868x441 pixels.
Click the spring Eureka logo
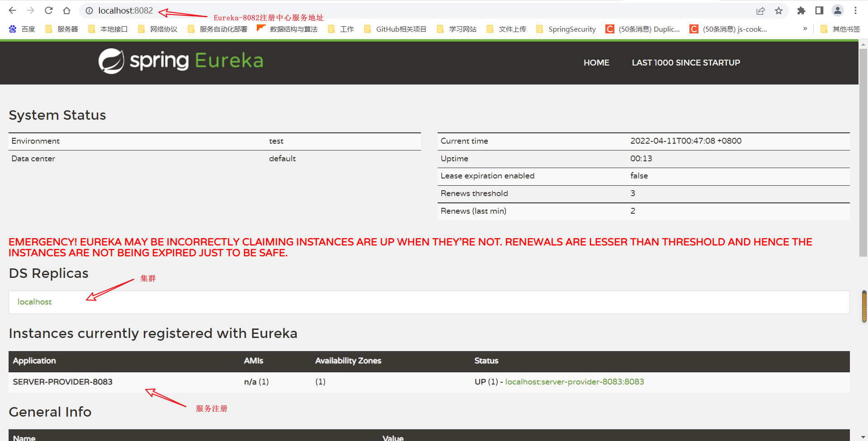pos(181,61)
